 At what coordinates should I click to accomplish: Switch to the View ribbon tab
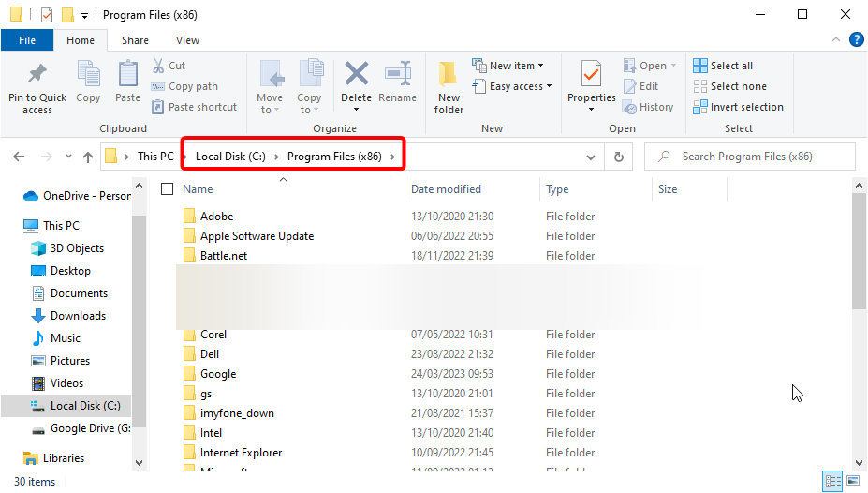(187, 40)
